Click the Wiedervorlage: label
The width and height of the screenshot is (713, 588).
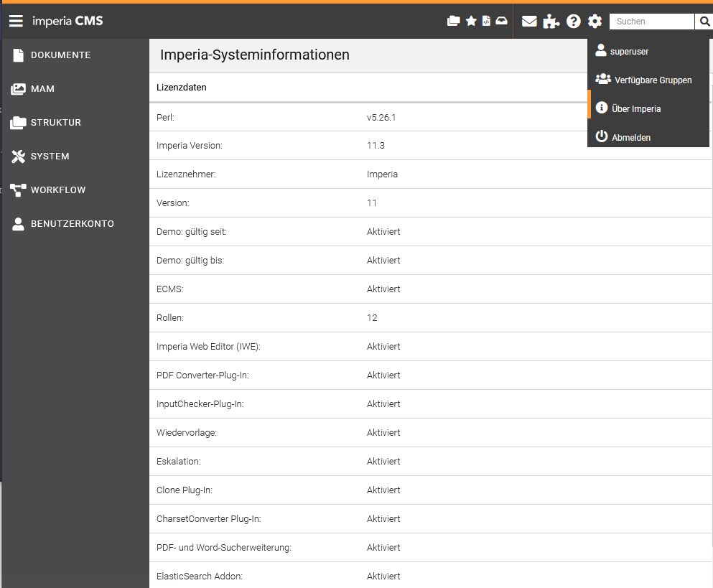tap(187, 432)
